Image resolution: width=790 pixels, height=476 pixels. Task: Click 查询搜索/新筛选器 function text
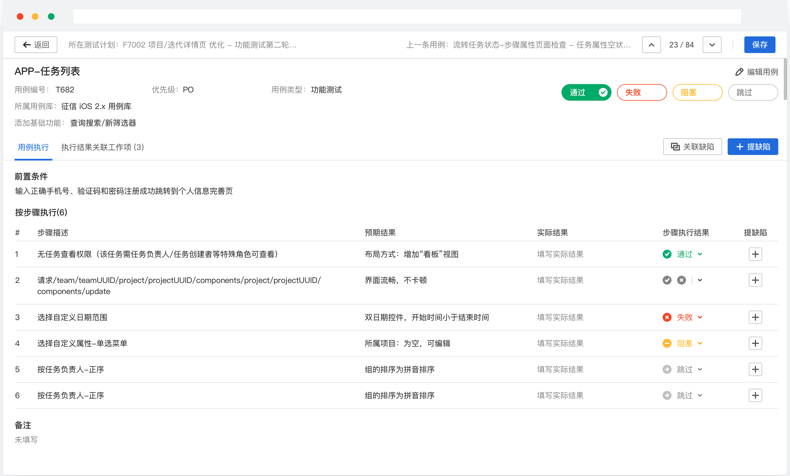103,123
